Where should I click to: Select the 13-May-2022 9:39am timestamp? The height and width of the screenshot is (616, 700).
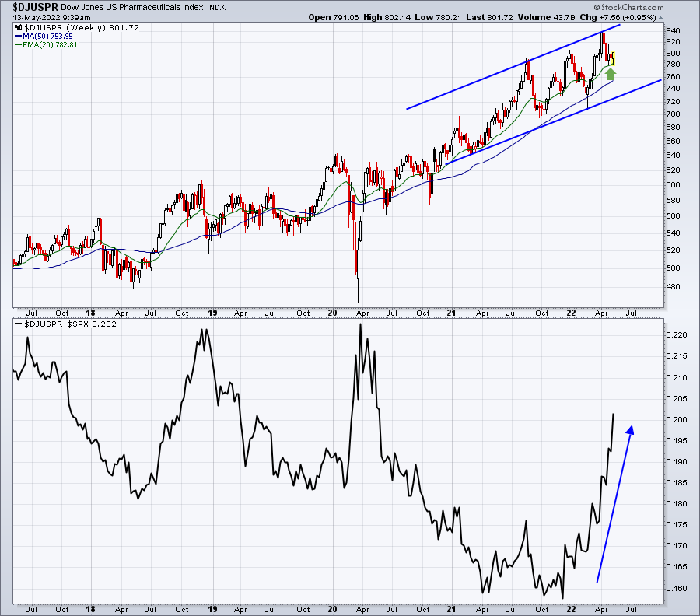pos(51,18)
